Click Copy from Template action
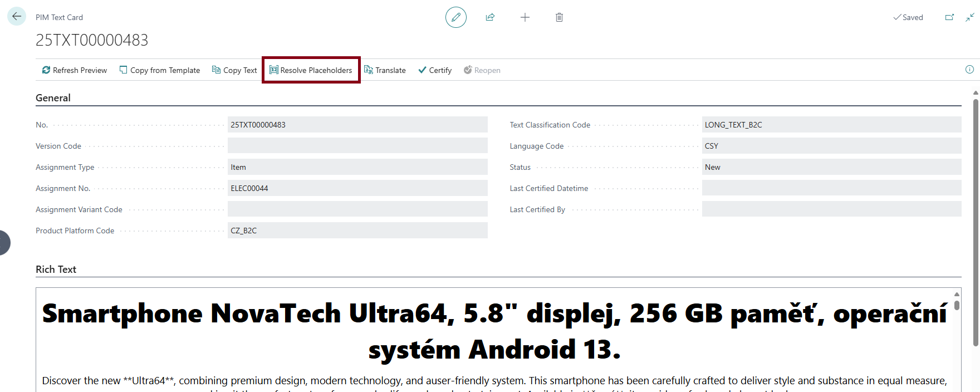The width and height of the screenshot is (980, 392). click(160, 70)
